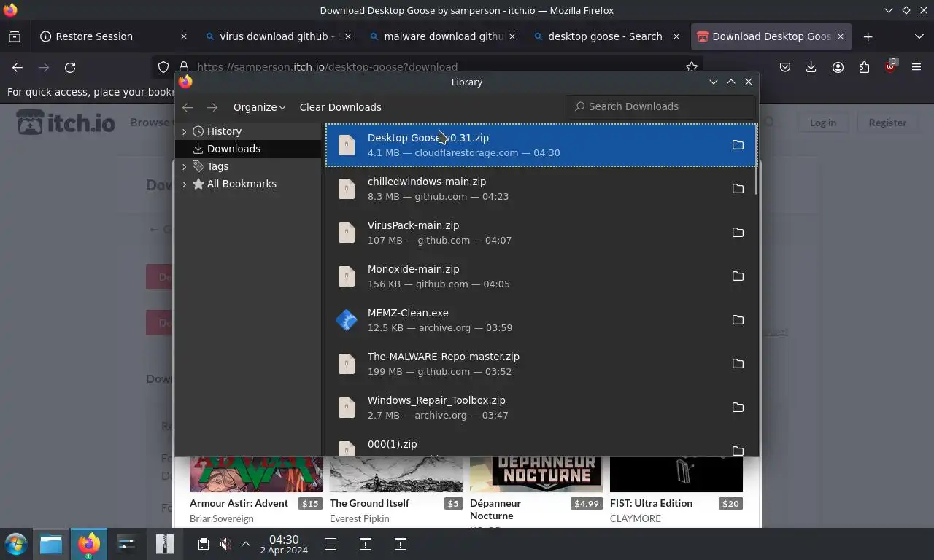Open containing folder for Monoxide-main.zip

click(738, 276)
